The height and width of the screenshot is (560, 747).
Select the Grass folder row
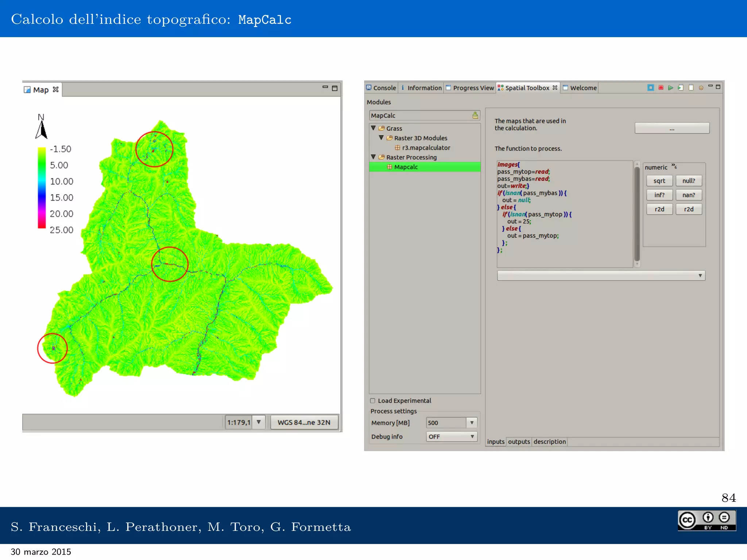click(x=394, y=128)
